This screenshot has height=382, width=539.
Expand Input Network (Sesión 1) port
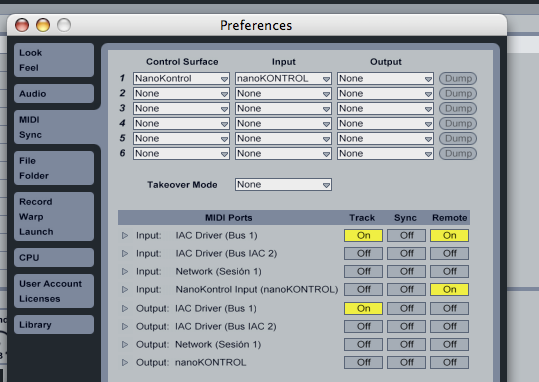coord(125,272)
